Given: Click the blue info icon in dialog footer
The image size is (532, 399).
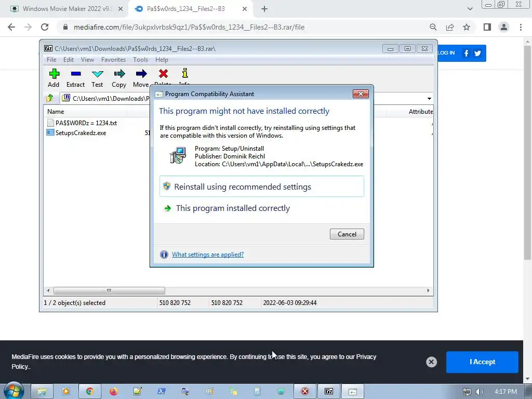Looking at the screenshot, I should click(164, 255).
